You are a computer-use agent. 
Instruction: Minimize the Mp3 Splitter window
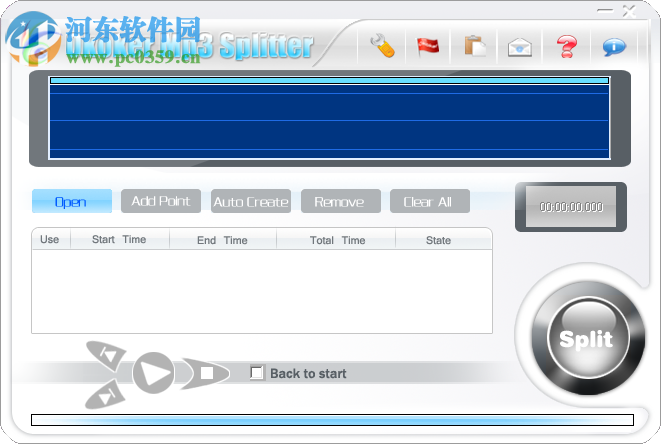[x=605, y=11]
